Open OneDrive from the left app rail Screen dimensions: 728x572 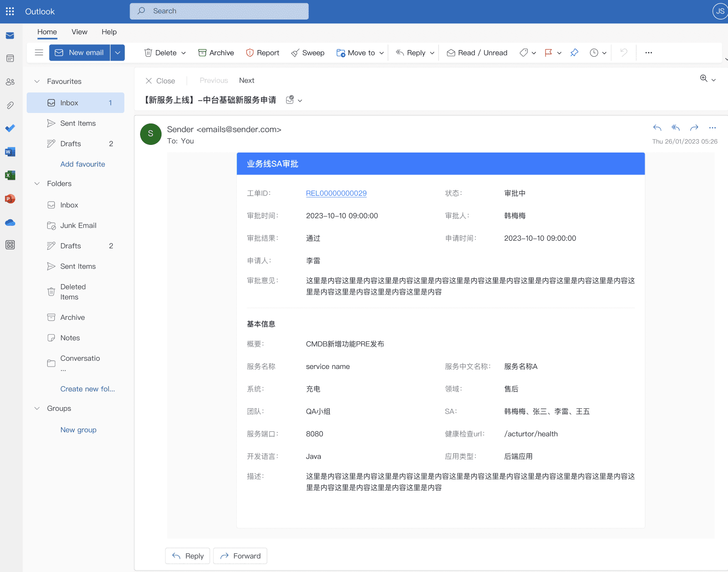coord(10,222)
